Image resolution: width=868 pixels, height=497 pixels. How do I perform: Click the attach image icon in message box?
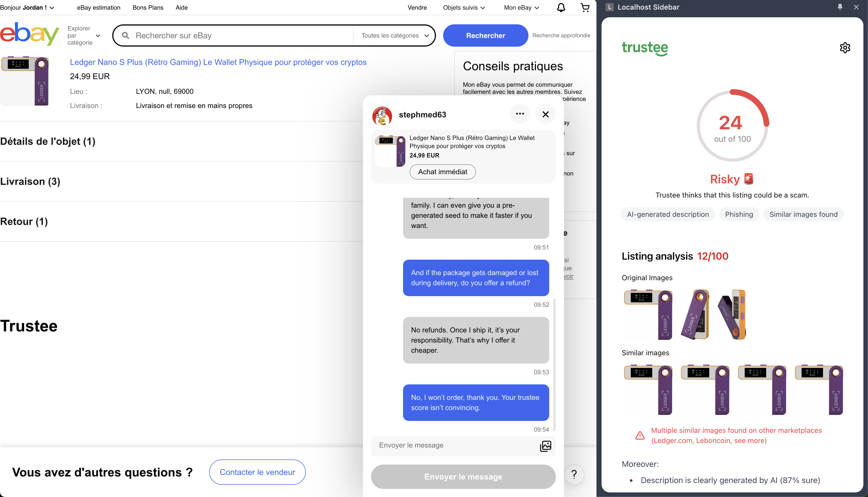coord(545,446)
